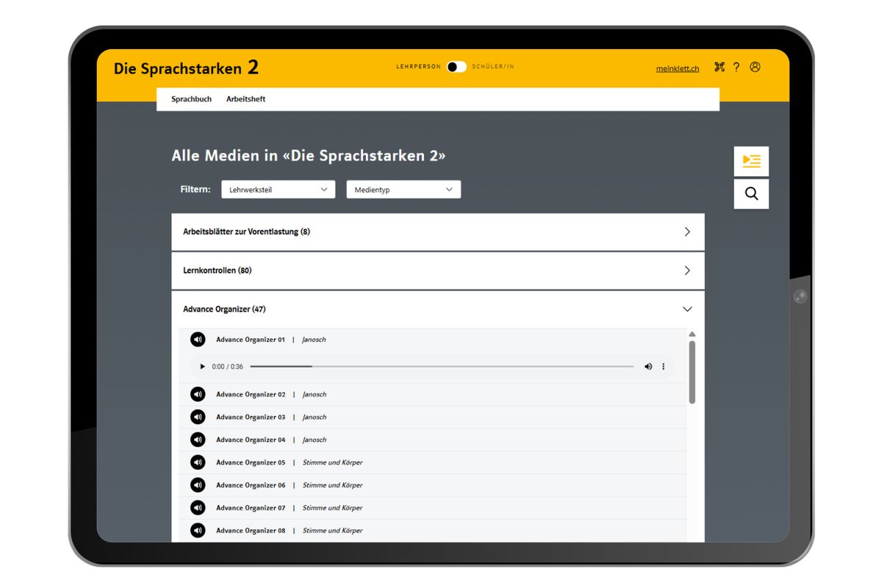This screenshot has height=588, width=882.
Task: Open the search magnifier icon
Action: [x=751, y=194]
